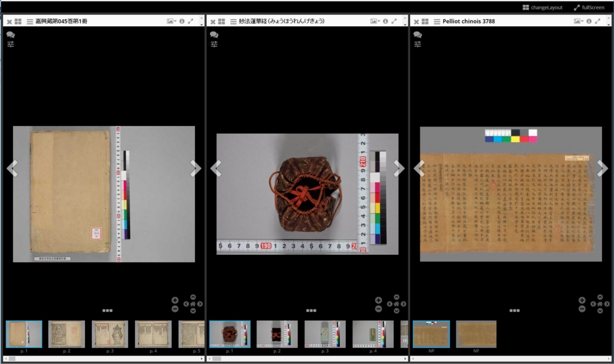Screen dimensions: 614x364
Task: Select thumbnail p. 3 in 妙法蓮華経 window
Action: (x=325, y=334)
